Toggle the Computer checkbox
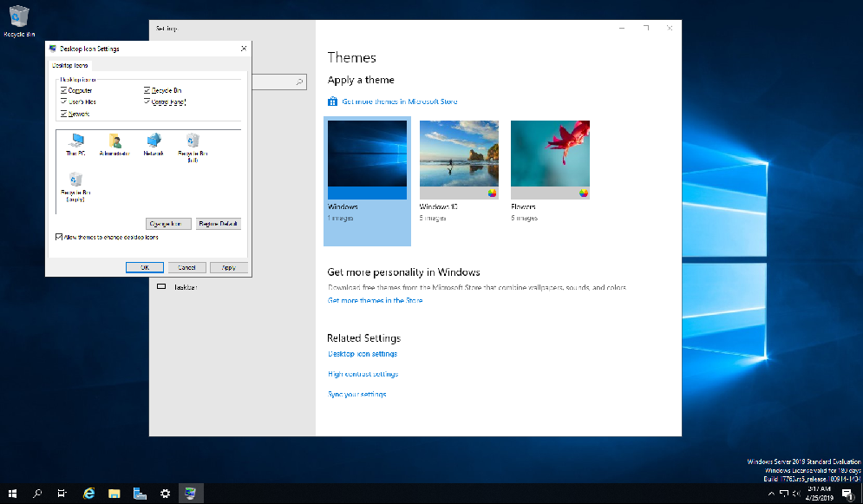 pyautogui.click(x=62, y=90)
